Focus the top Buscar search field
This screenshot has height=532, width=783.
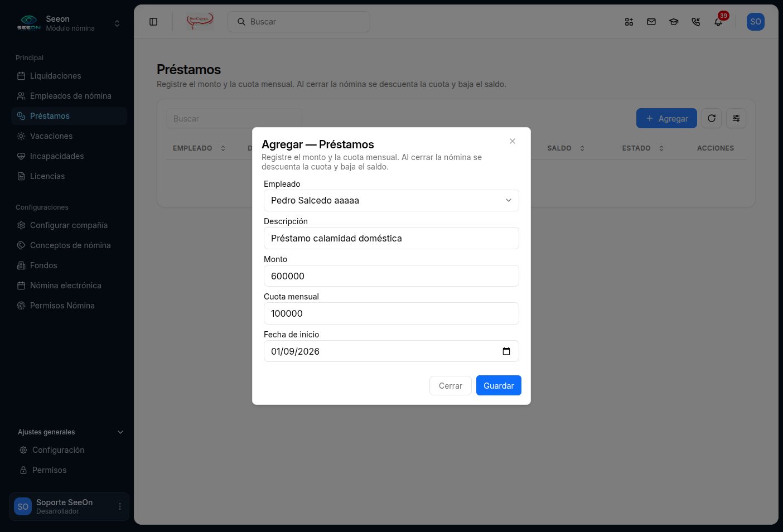299,22
